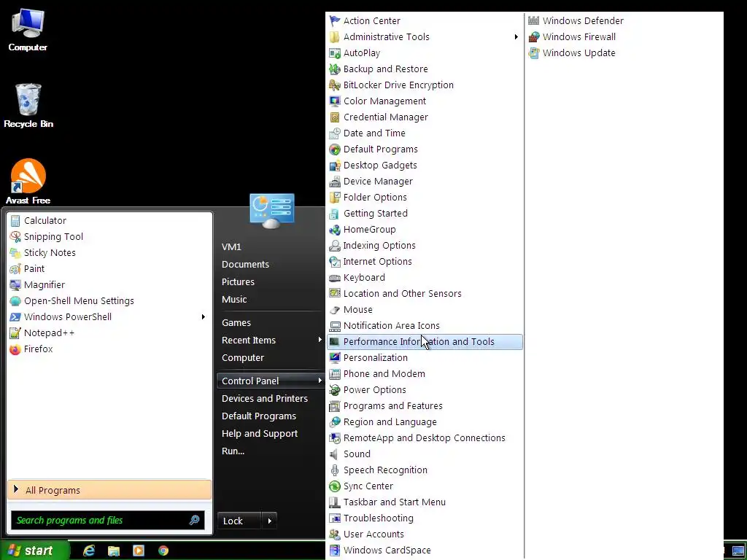This screenshot has width=747, height=560.
Task: Click Desktop Gadgets icon
Action: (x=335, y=166)
